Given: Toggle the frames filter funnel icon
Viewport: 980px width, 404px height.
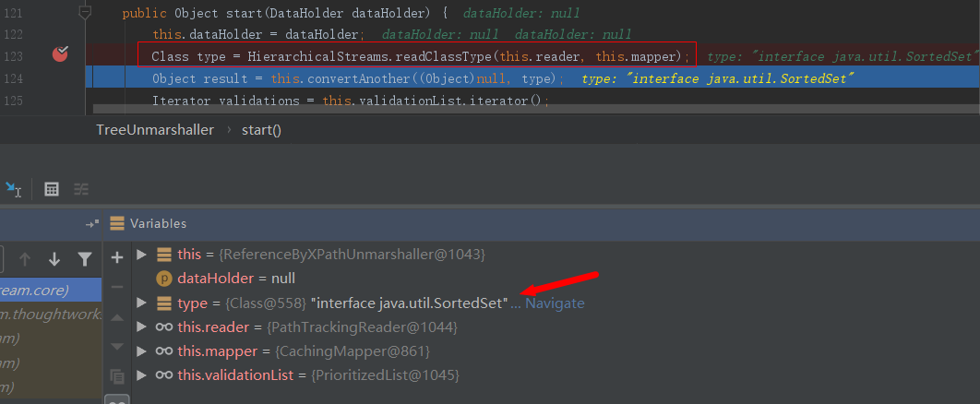Looking at the screenshot, I should (x=84, y=259).
